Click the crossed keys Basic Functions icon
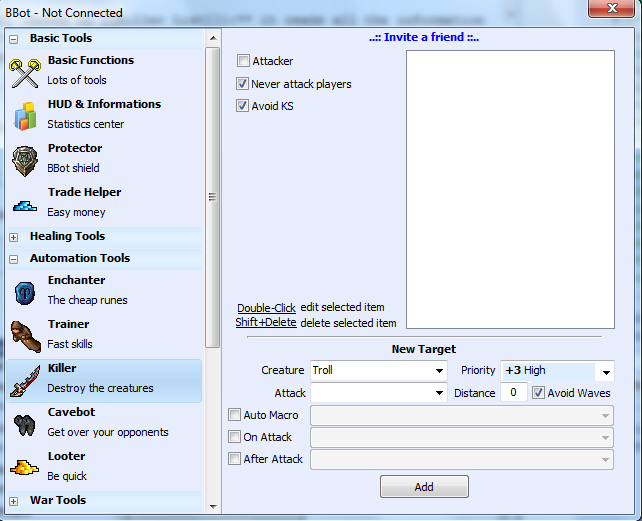This screenshot has width=642, height=521. pyautogui.click(x=25, y=73)
